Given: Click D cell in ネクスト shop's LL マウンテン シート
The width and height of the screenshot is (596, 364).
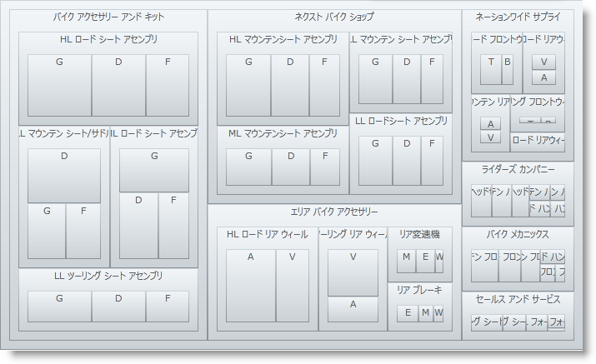Looking at the screenshot, I should [x=407, y=79].
